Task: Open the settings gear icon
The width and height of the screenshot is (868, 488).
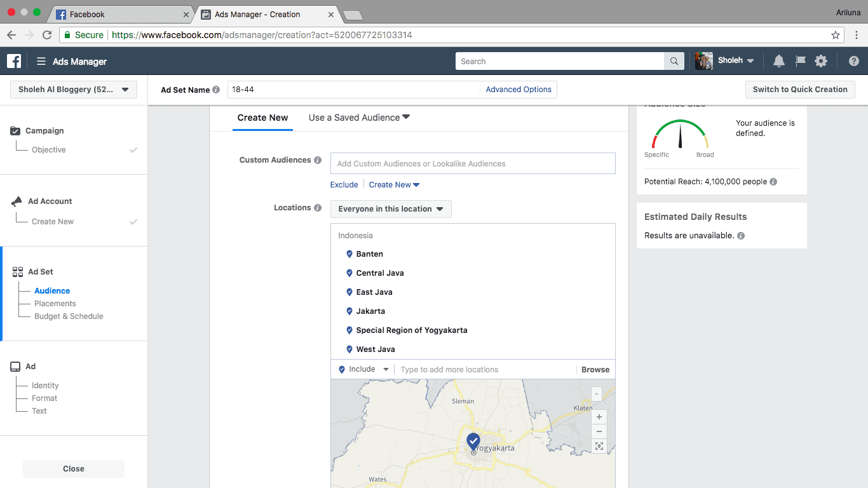Action: click(821, 61)
